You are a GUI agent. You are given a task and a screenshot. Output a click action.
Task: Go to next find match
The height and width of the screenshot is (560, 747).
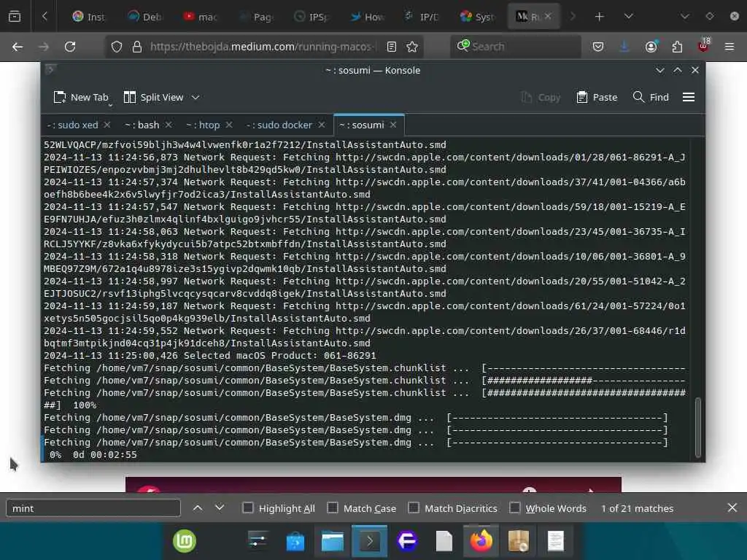point(220,508)
